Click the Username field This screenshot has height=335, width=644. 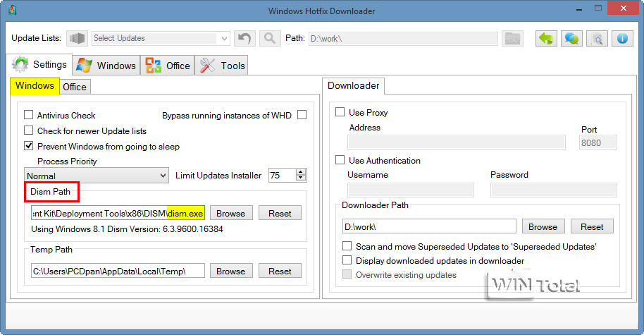pyautogui.click(x=411, y=190)
